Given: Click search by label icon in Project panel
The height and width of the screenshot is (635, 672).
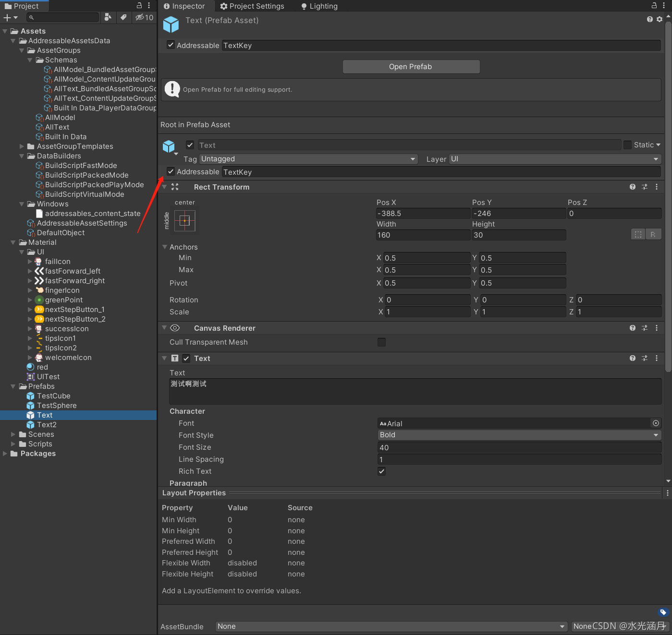Looking at the screenshot, I should pos(123,17).
